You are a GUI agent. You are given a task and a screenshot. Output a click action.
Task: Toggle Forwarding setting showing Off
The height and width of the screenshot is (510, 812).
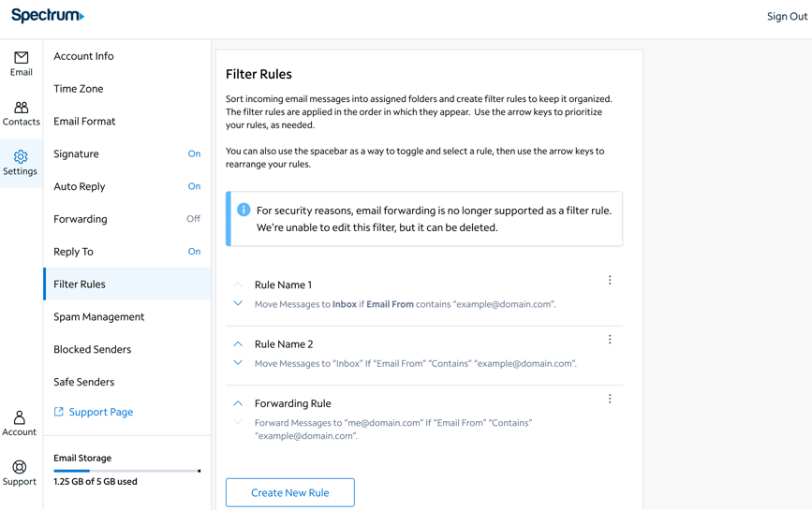[193, 219]
